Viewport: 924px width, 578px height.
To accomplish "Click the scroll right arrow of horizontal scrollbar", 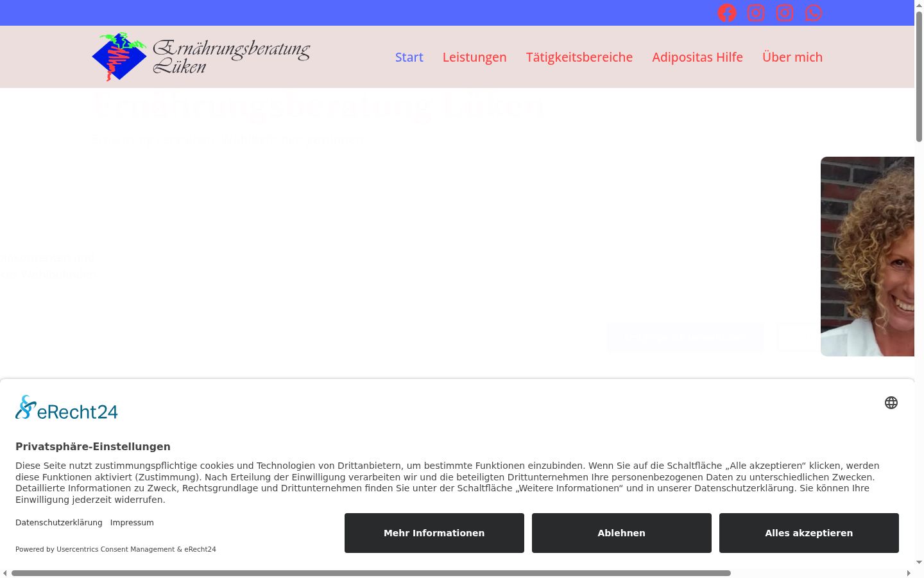I will 909,573.
